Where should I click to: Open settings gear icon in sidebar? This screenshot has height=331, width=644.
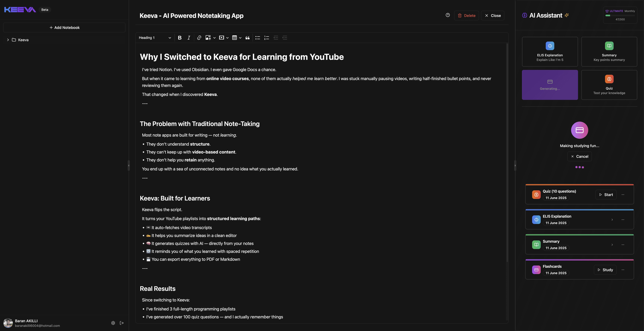point(113,323)
